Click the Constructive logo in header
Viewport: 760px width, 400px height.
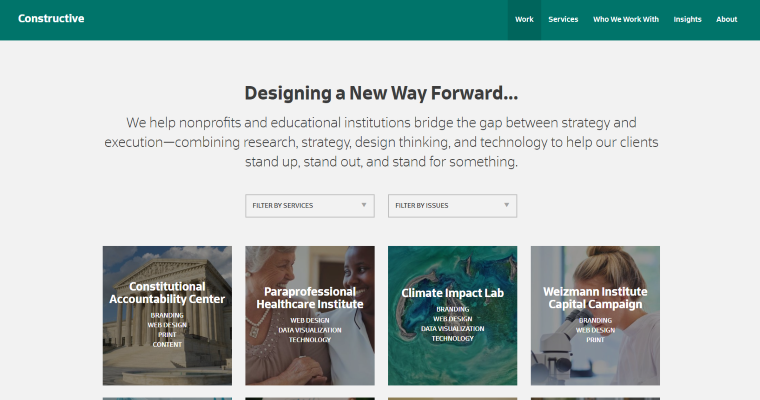point(51,19)
